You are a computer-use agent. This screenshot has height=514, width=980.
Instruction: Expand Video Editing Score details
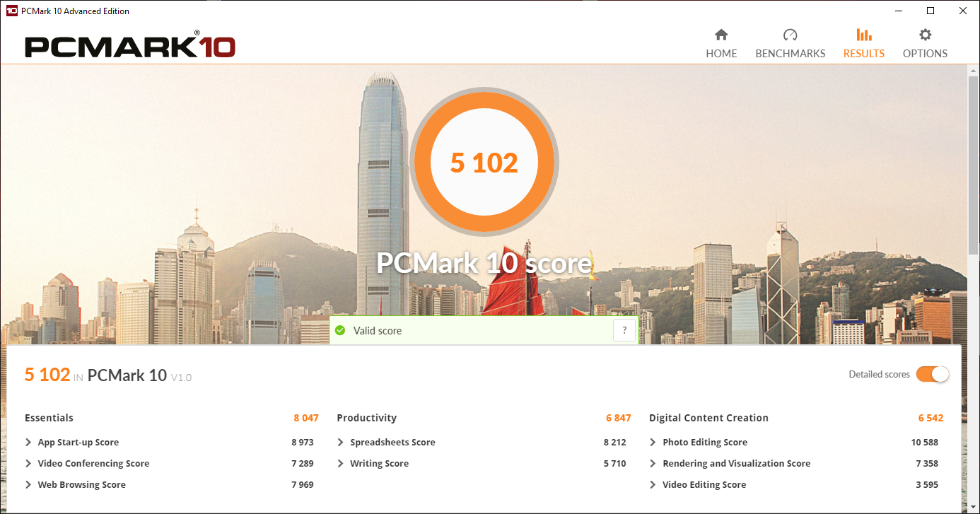653,485
